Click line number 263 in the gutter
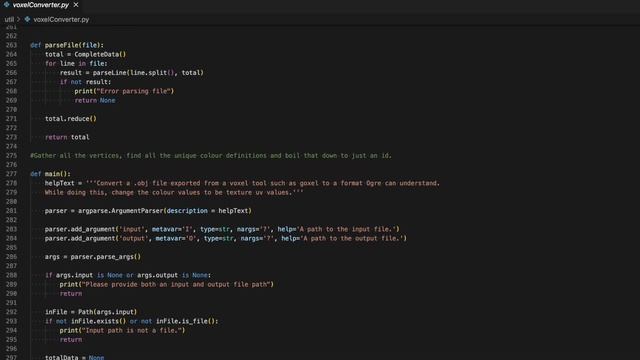Image resolution: width=640 pixels, height=360 pixels. click(11, 45)
